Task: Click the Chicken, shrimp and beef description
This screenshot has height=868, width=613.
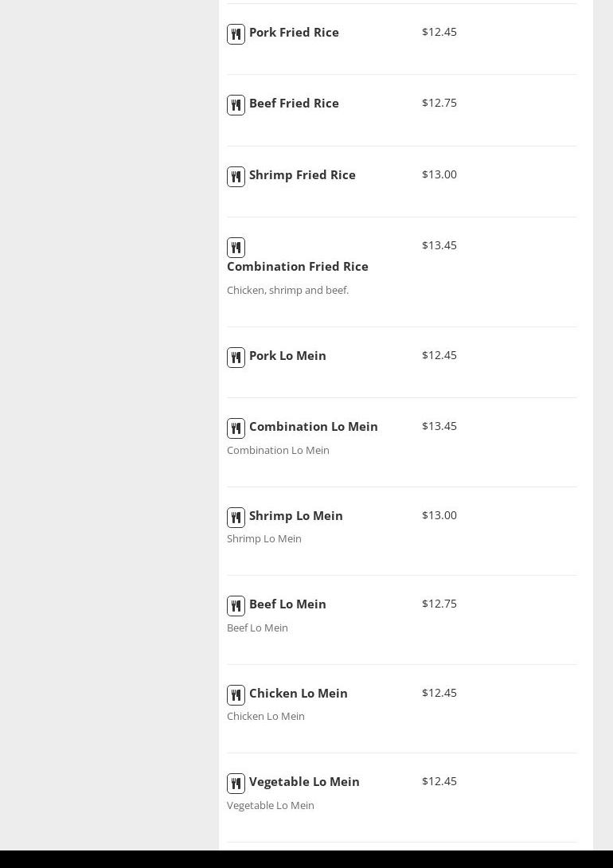Action: [x=287, y=290]
